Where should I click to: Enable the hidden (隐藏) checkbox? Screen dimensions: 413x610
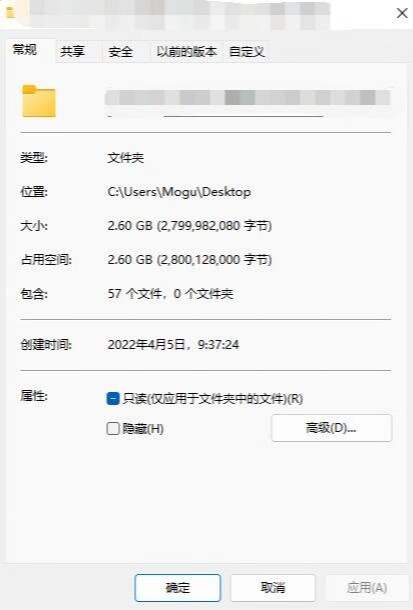coord(113,429)
